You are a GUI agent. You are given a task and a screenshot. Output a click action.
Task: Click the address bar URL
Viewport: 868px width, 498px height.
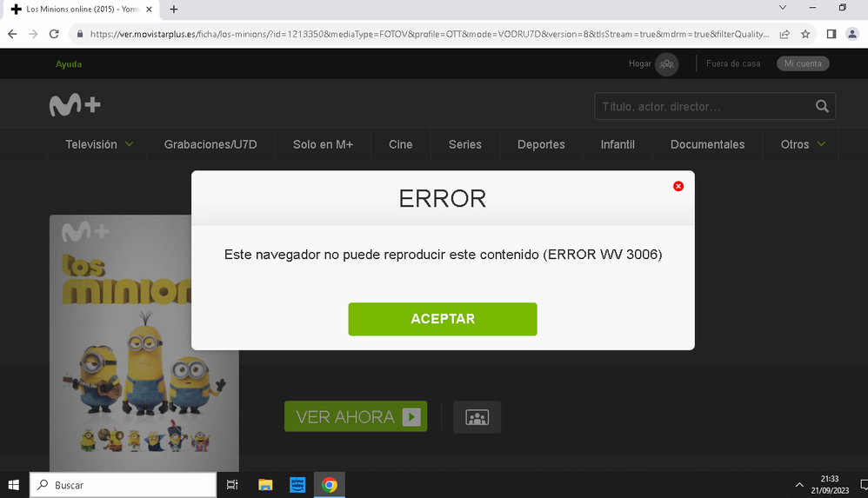pos(429,34)
